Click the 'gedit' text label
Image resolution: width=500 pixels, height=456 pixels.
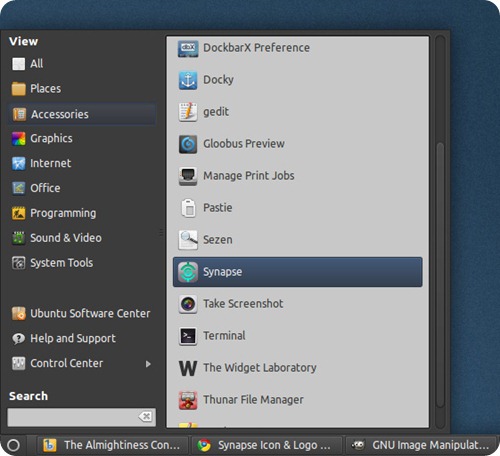(216, 112)
